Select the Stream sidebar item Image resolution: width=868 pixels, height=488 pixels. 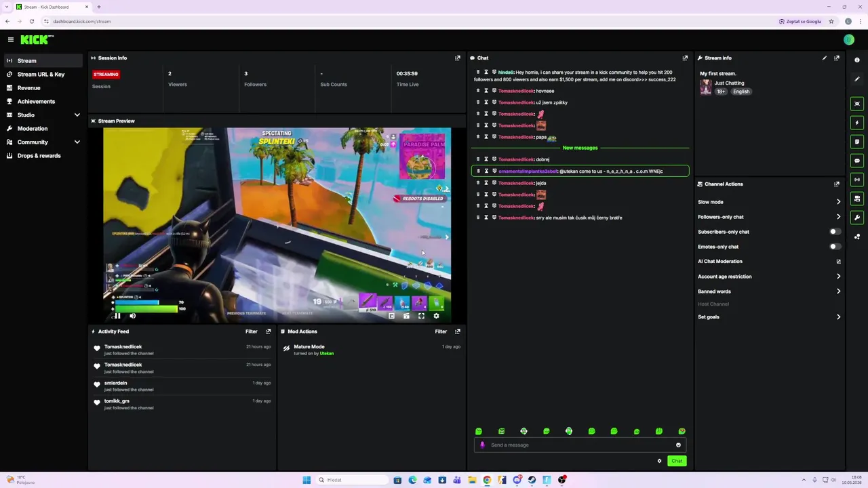[x=43, y=61]
